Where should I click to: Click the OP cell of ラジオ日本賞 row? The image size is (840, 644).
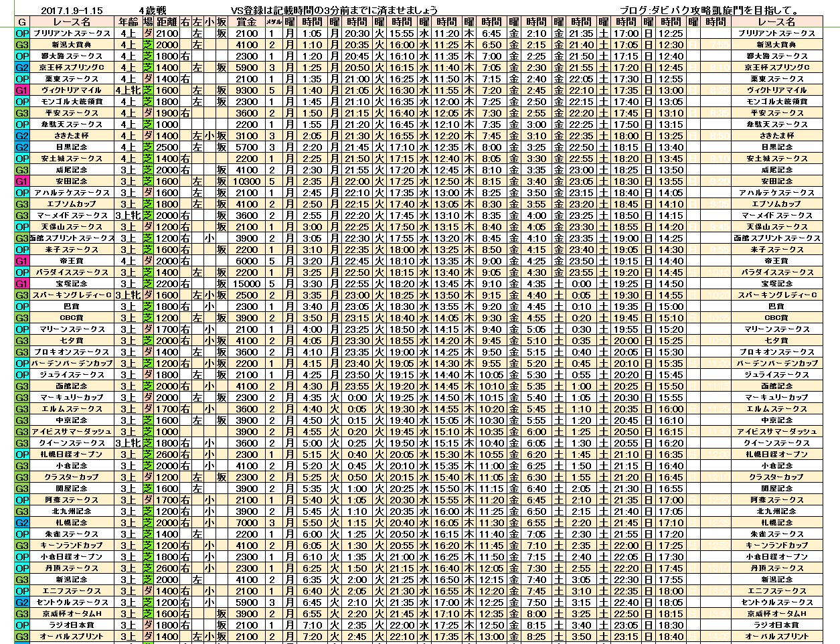[22, 625]
